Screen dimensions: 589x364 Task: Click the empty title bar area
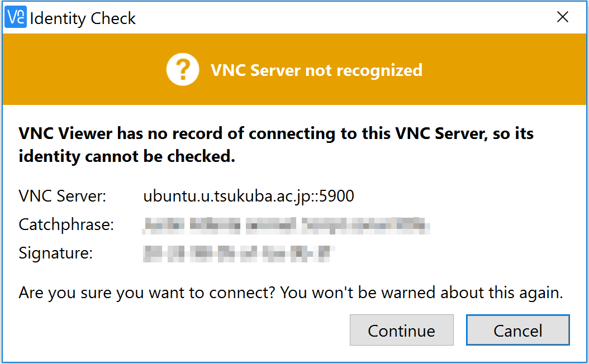coord(335,17)
